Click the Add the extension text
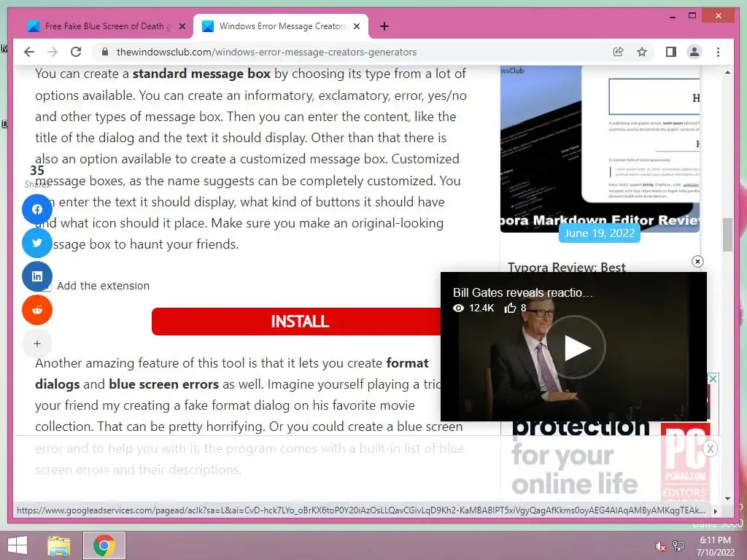This screenshot has height=560, width=747. (x=104, y=286)
